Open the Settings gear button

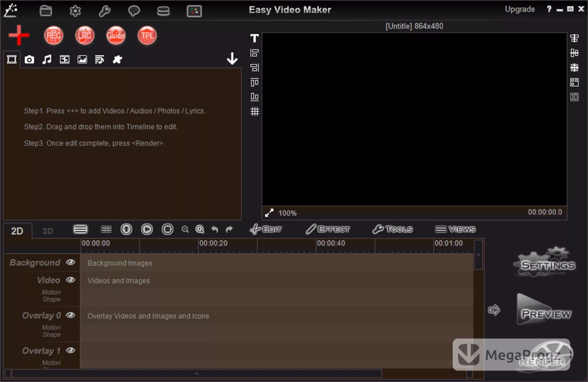pos(545,262)
